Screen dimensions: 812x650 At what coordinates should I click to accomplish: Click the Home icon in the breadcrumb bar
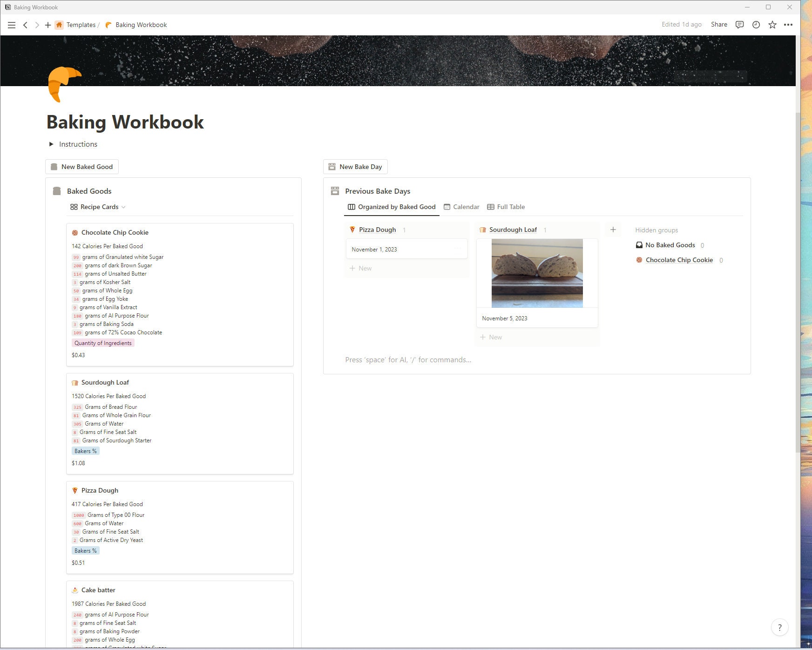pos(60,25)
